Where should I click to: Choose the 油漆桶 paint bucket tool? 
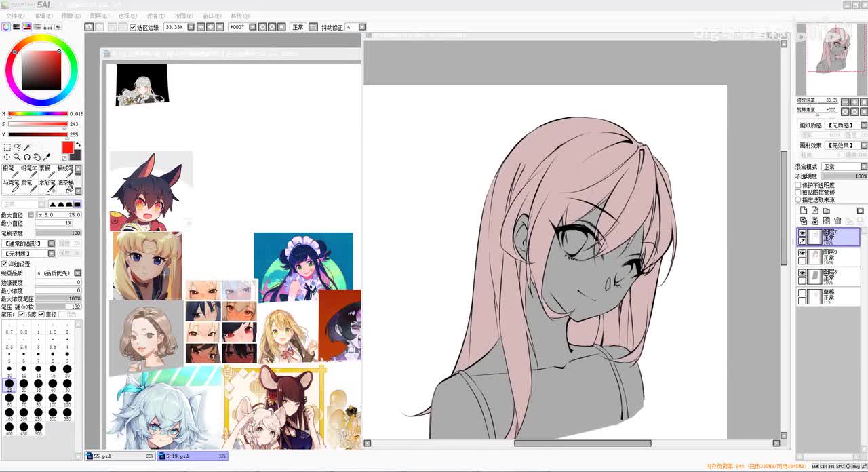pos(66,186)
